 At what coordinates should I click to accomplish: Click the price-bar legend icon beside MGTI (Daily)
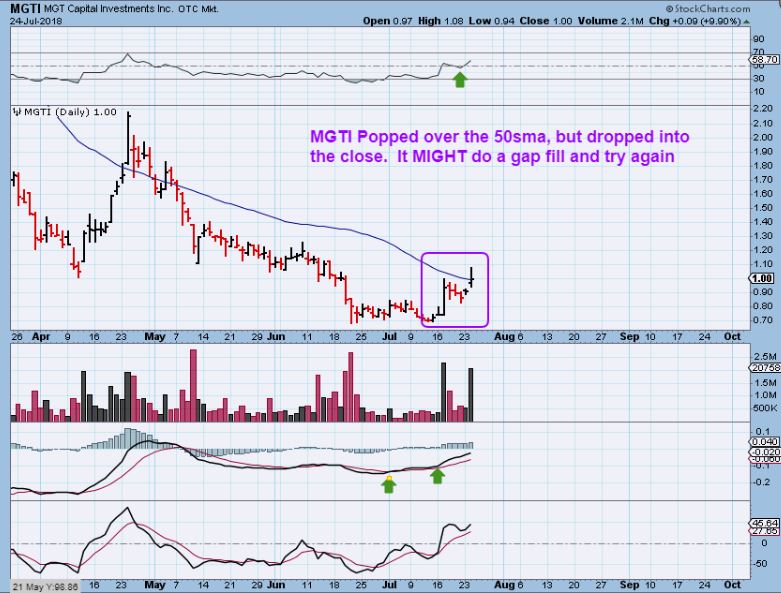pos(17,112)
